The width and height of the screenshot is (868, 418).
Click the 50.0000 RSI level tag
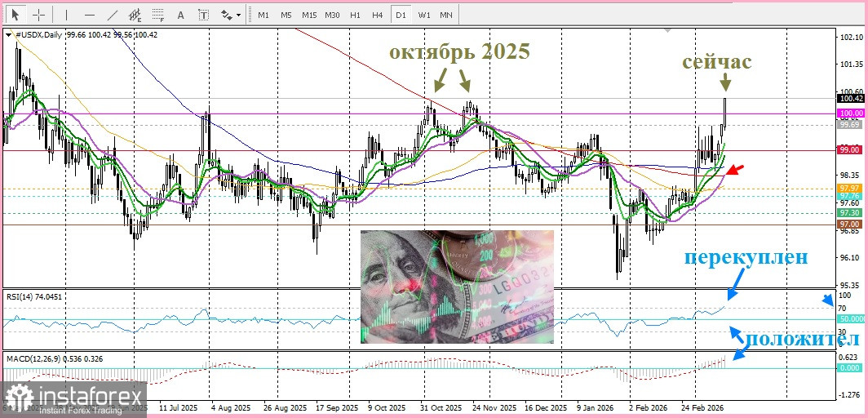click(x=852, y=319)
